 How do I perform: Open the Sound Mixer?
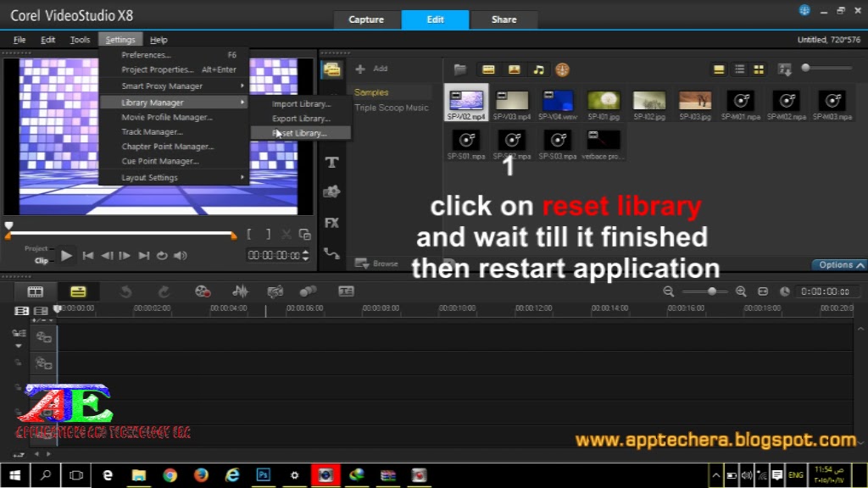click(x=240, y=291)
